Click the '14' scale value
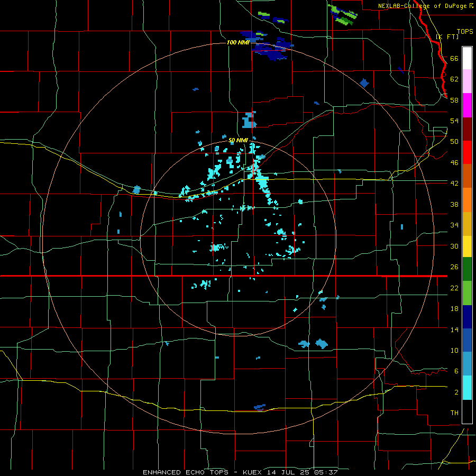 pyautogui.click(x=454, y=329)
